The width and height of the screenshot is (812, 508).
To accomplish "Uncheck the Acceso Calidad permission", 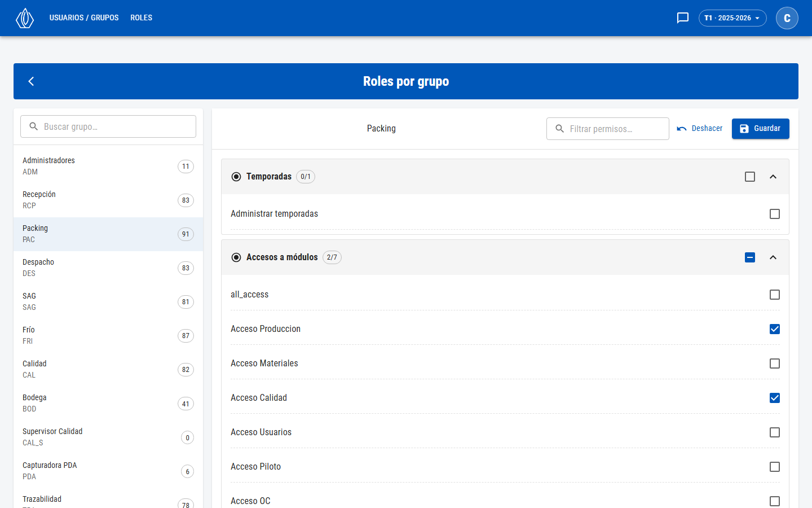I will point(775,398).
